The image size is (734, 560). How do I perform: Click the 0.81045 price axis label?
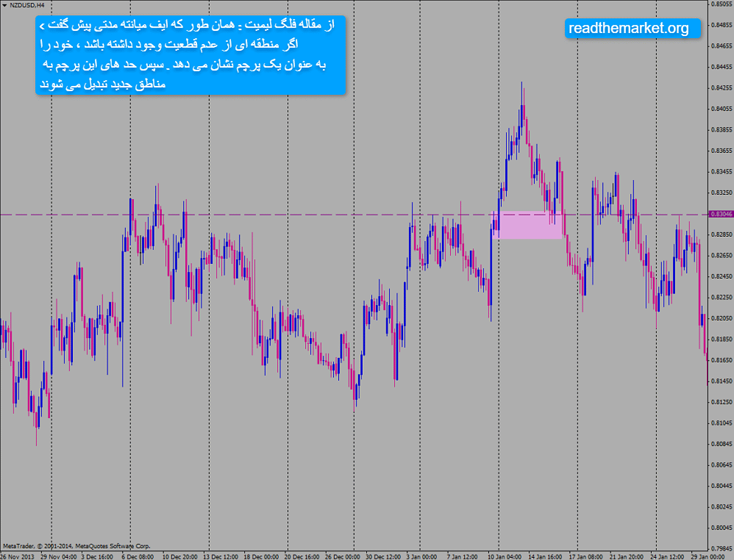tap(721, 423)
